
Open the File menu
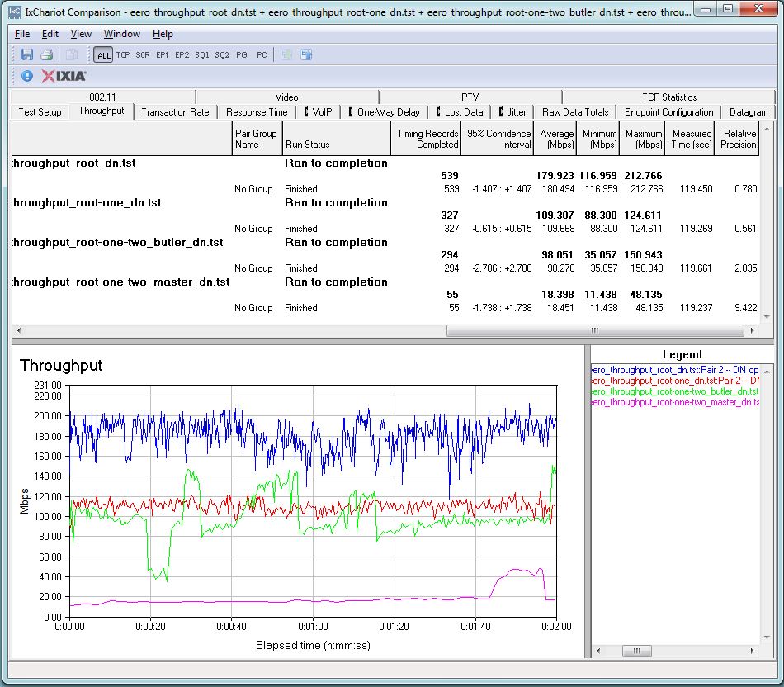pos(22,34)
